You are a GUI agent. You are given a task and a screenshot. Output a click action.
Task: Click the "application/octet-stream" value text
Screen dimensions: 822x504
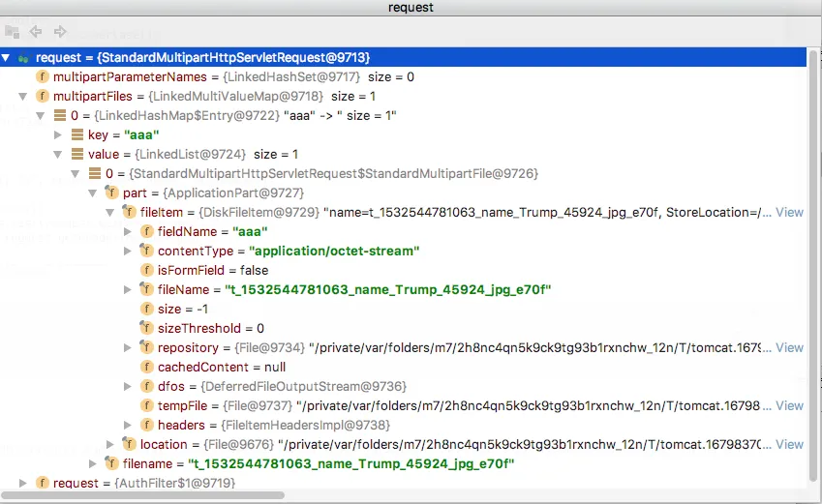pyautogui.click(x=334, y=251)
